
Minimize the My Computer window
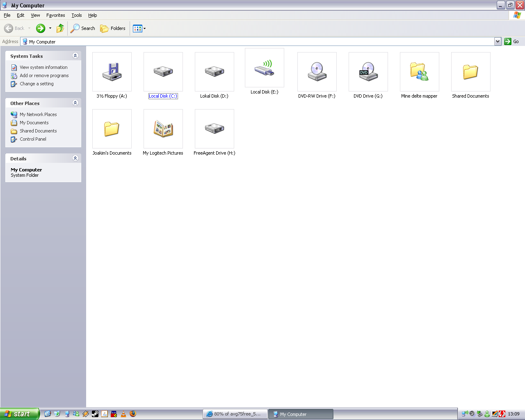coord(501,5)
